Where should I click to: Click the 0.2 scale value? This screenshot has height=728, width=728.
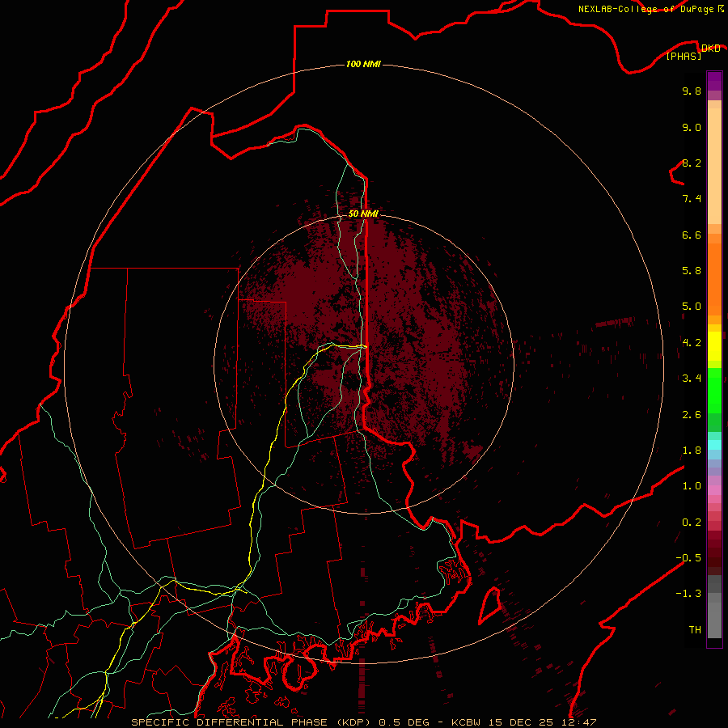[692, 523]
